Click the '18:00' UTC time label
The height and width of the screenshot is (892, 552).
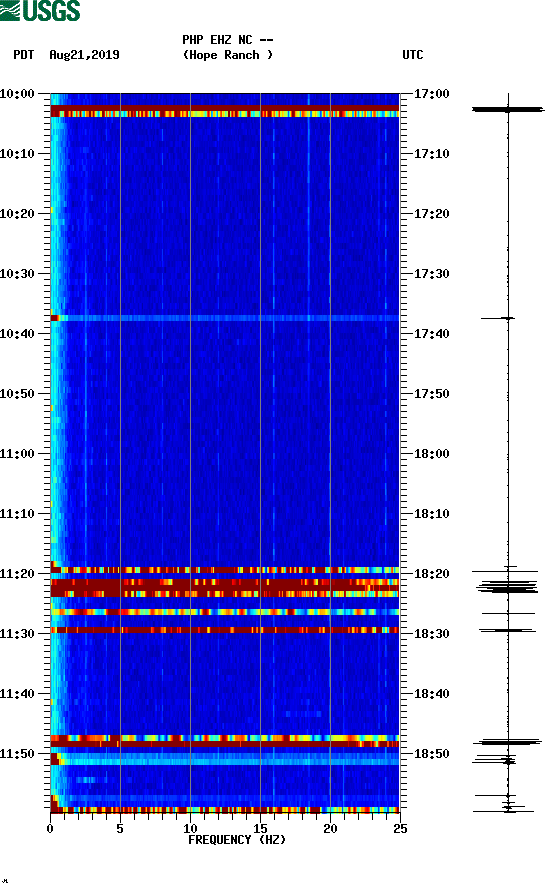(431, 453)
